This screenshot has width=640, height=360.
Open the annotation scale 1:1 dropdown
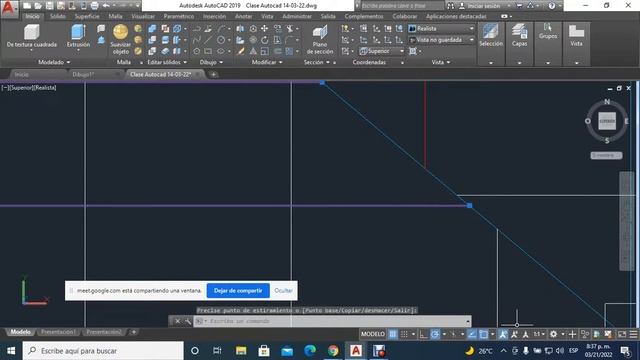tap(539, 334)
